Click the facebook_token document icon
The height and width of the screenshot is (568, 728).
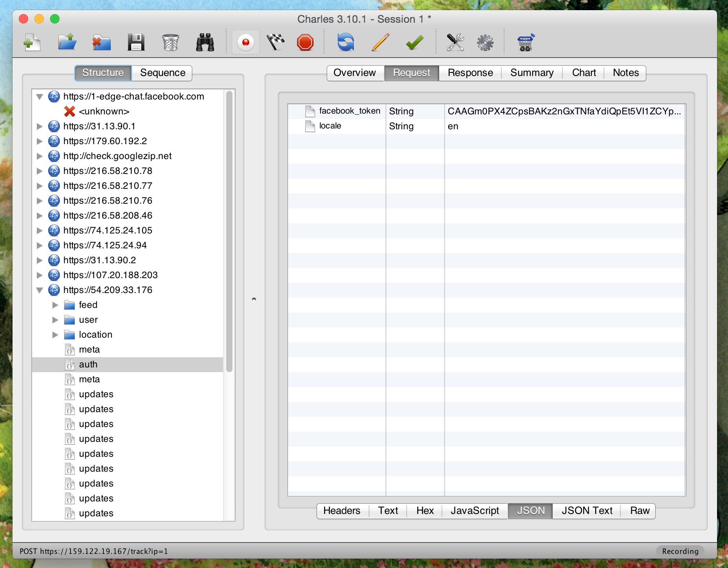pyautogui.click(x=310, y=111)
